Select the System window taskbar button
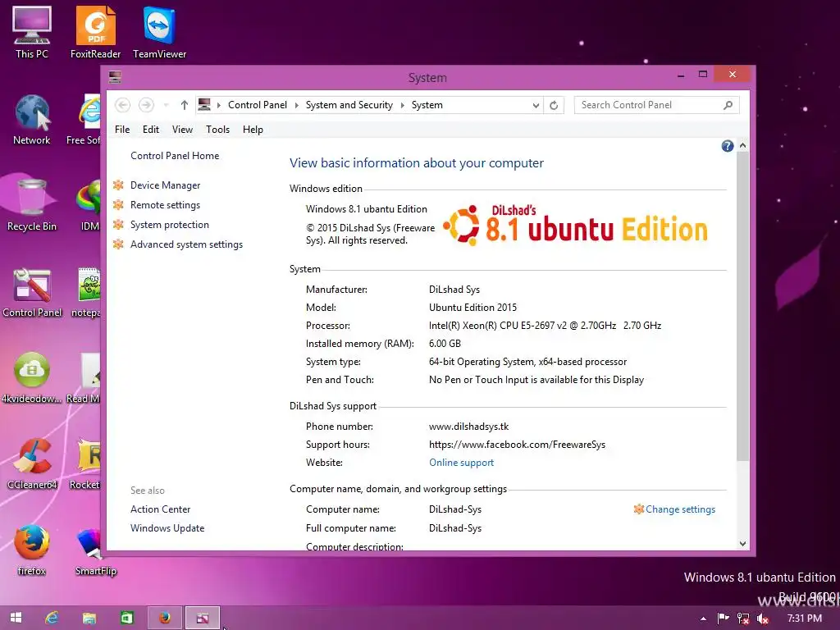The height and width of the screenshot is (630, 840). point(203,618)
